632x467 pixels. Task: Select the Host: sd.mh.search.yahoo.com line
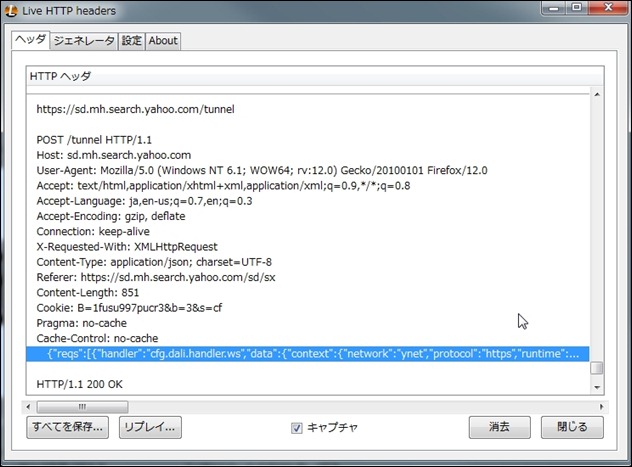coord(114,155)
